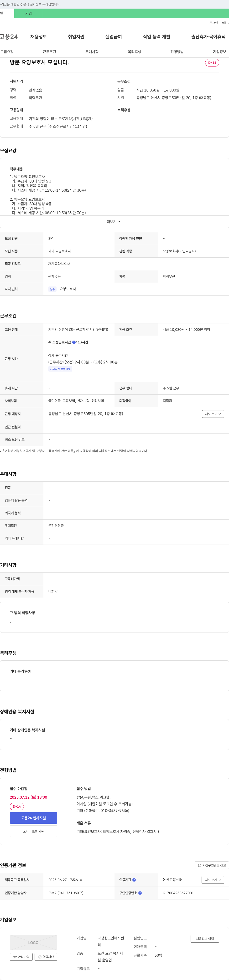Open 지도 보기 for 논산고용센터
The height and width of the screenshot is (980, 229).
[x=213, y=880]
